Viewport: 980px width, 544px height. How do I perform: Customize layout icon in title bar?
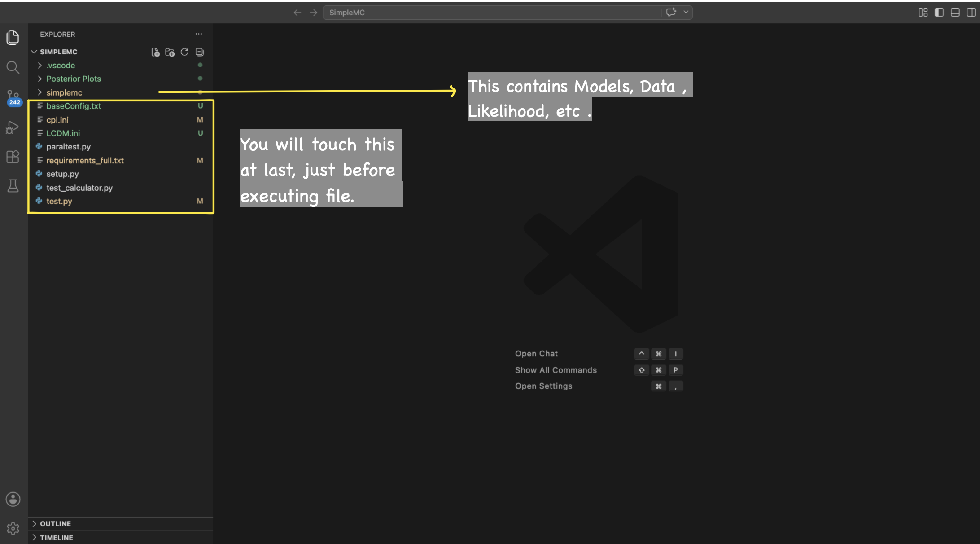tap(923, 13)
